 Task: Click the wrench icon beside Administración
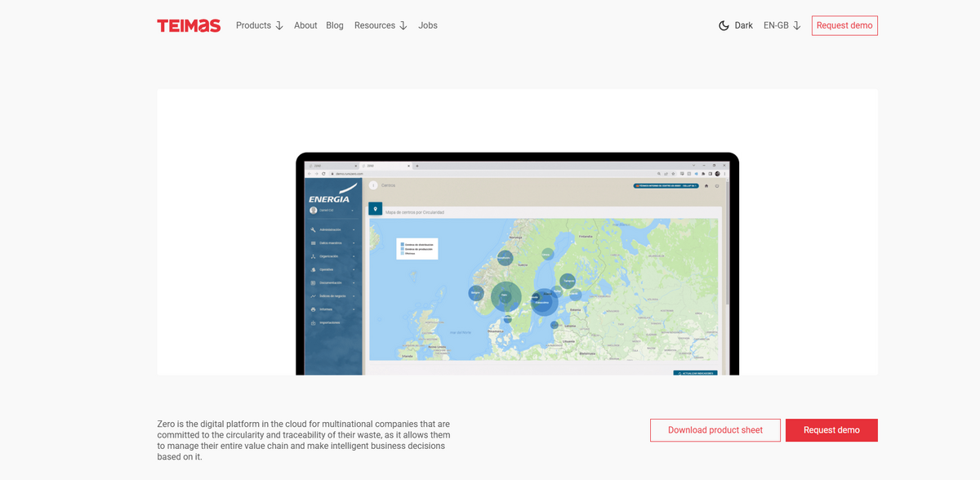click(314, 229)
